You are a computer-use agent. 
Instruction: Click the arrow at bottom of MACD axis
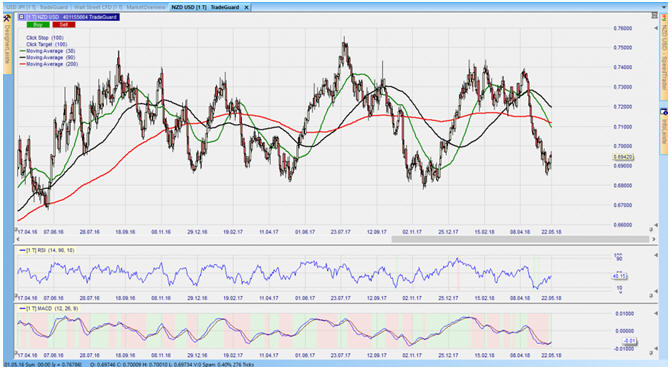(x=656, y=349)
